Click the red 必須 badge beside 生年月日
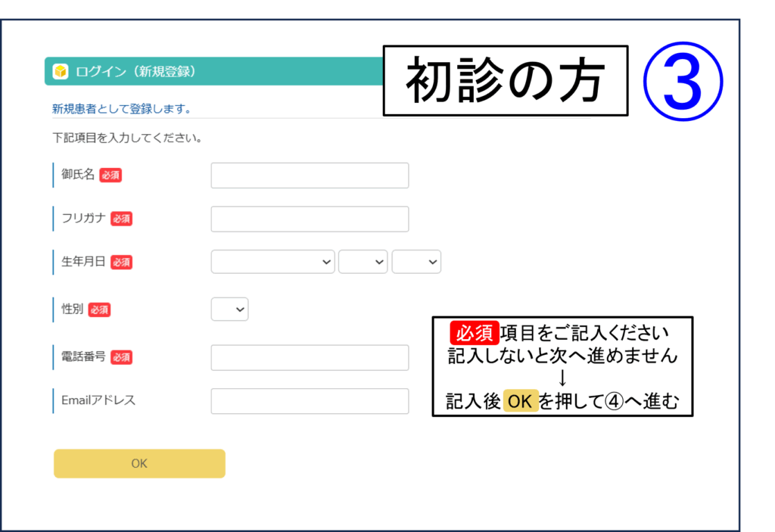775x532 pixels. (121, 262)
